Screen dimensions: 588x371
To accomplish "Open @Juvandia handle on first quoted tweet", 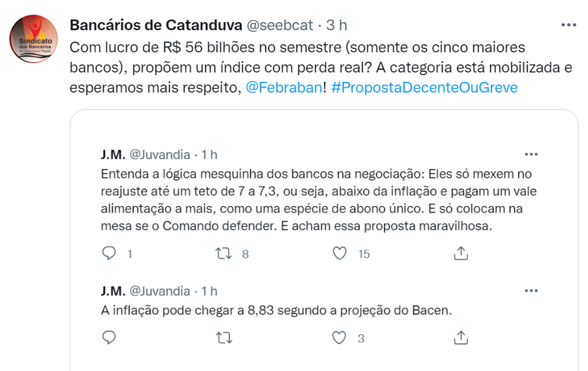I will [160, 154].
